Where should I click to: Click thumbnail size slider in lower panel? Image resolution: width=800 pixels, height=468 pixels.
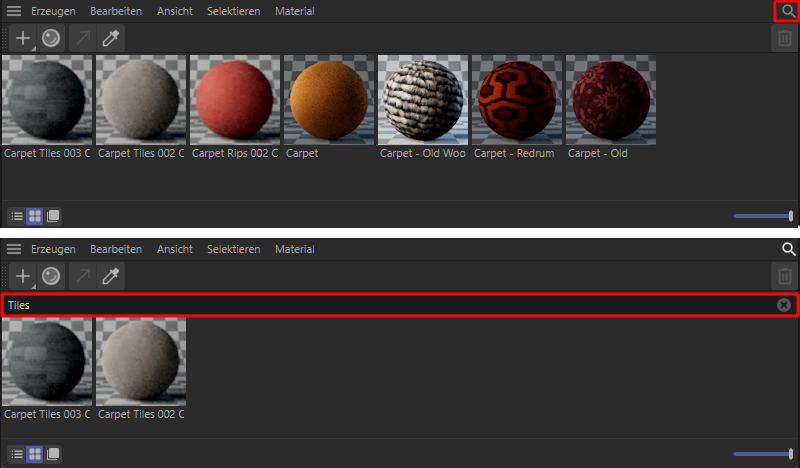click(x=763, y=454)
